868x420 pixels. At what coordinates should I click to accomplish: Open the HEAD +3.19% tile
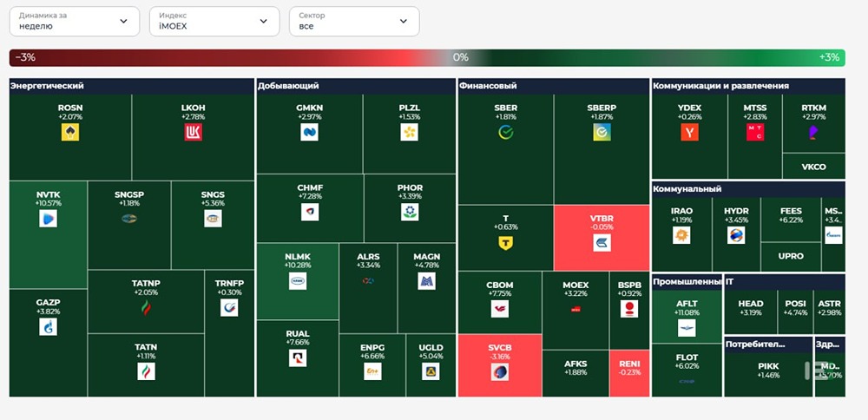coord(751,312)
